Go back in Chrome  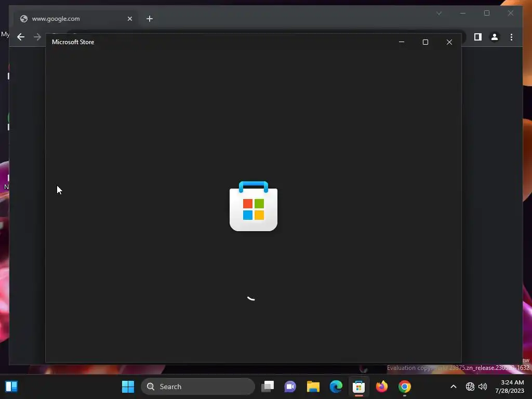point(21,37)
